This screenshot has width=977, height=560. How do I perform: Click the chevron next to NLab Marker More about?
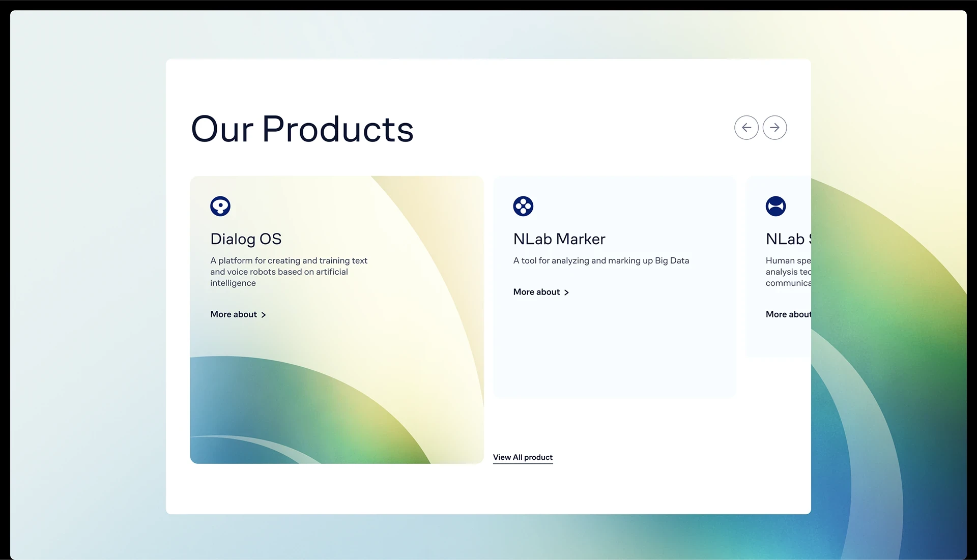click(x=566, y=292)
